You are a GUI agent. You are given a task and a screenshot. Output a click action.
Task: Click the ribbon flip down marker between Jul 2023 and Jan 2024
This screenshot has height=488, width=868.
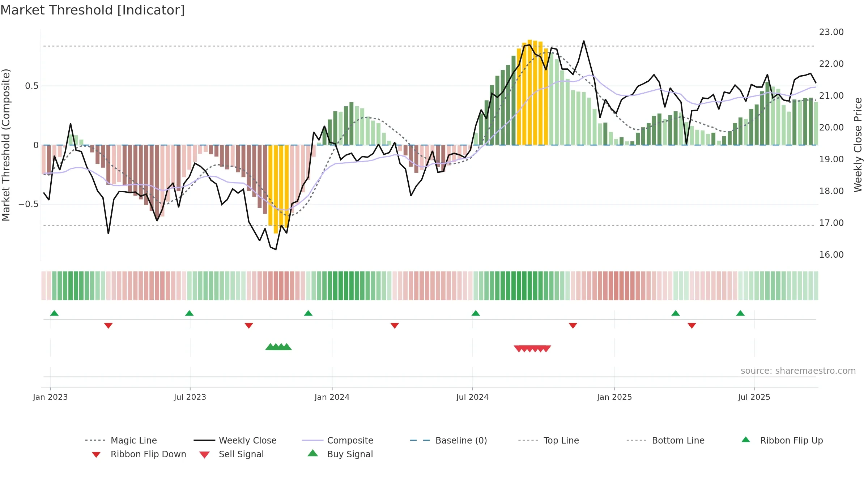249,326
